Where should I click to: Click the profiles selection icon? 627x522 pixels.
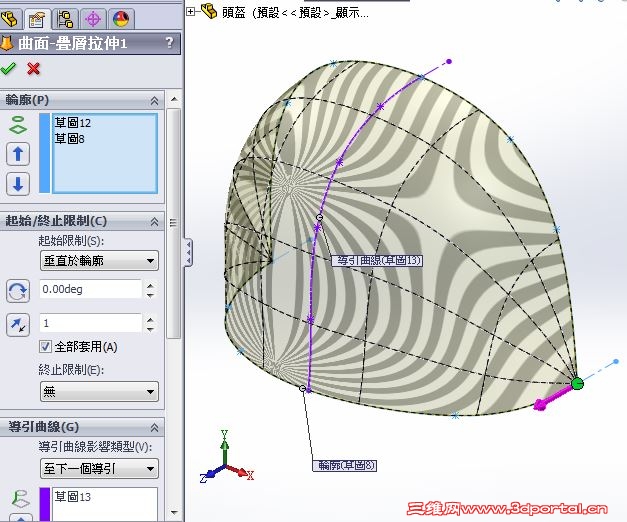point(18,125)
